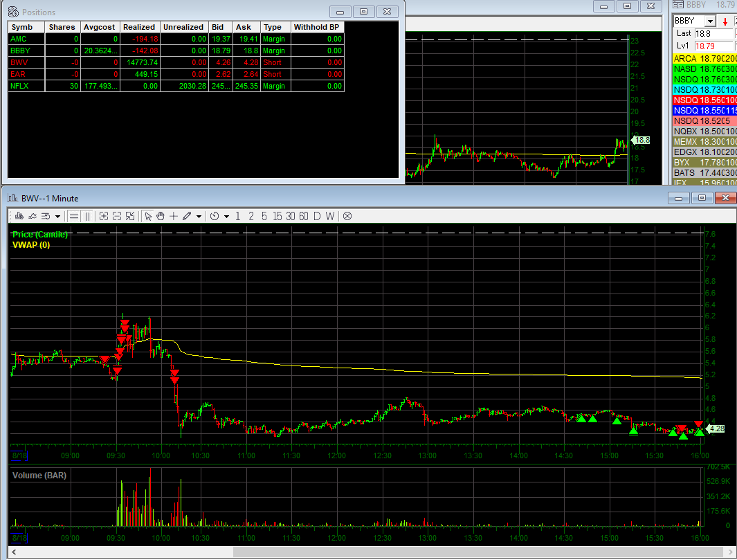Sort positions by Realized column header
This screenshot has height=560, width=737.
point(140,27)
